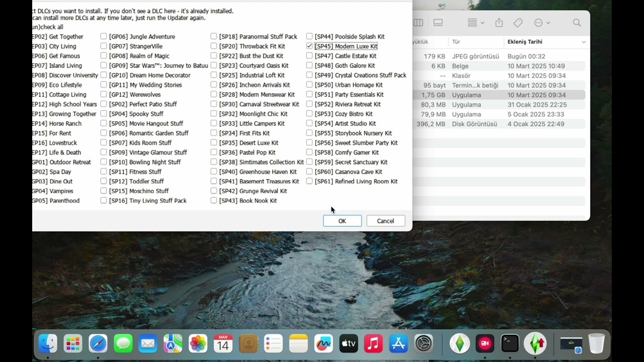Open System Settings gear in dock
Viewport: 644px width, 362px height.
pyautogui.click(x=424, y=344)
